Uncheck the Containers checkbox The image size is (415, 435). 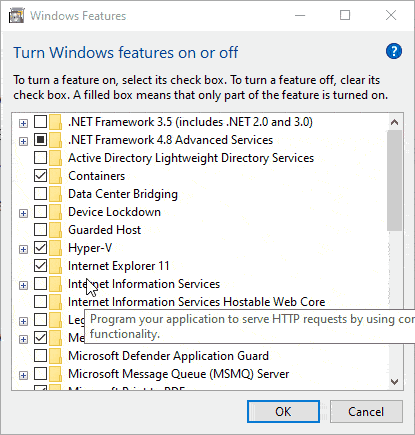40,176
